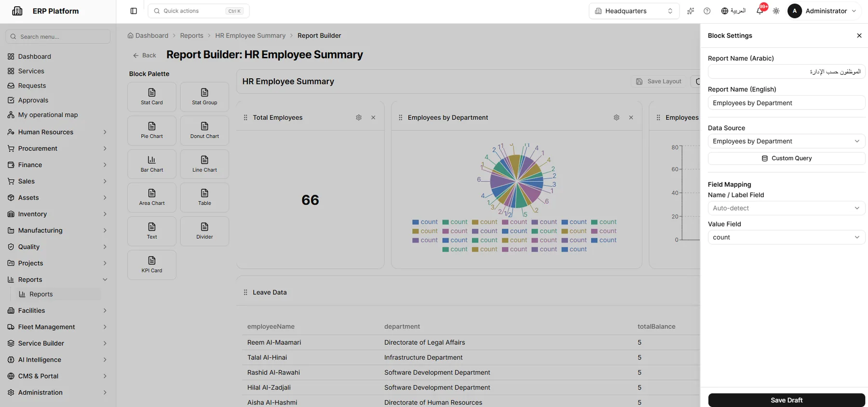Open the Administrator account menu
This screenshot has width=868, height=407.
point(824,11)
